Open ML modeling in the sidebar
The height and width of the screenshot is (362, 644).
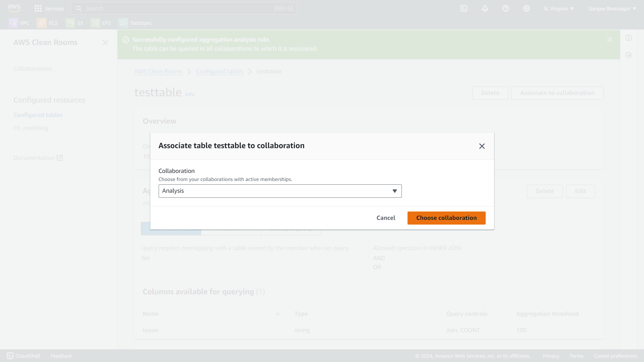coord(31,128)
